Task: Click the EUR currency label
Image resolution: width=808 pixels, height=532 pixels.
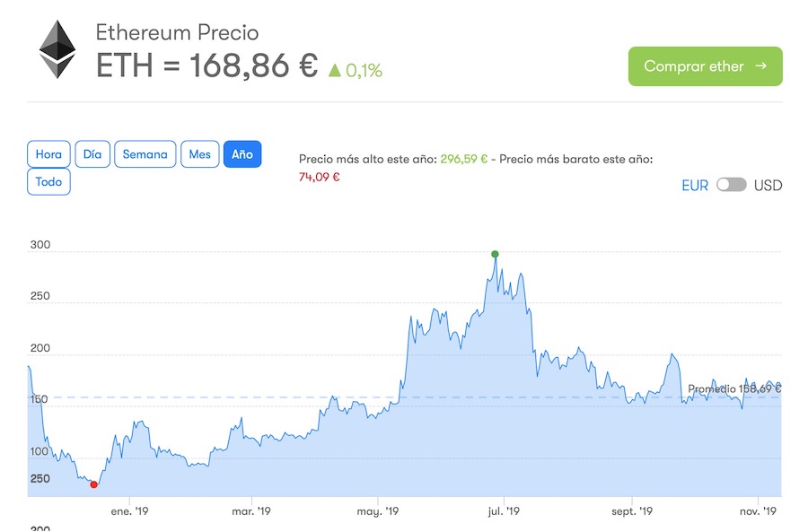Action: click(x=695, y=186)
